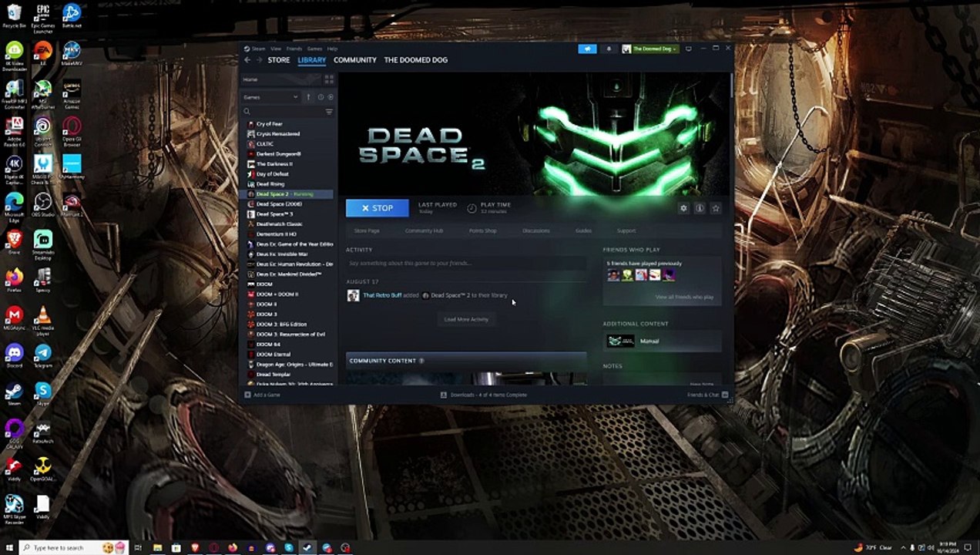
Task: Open the Guides link
Action: pos(583,230)
